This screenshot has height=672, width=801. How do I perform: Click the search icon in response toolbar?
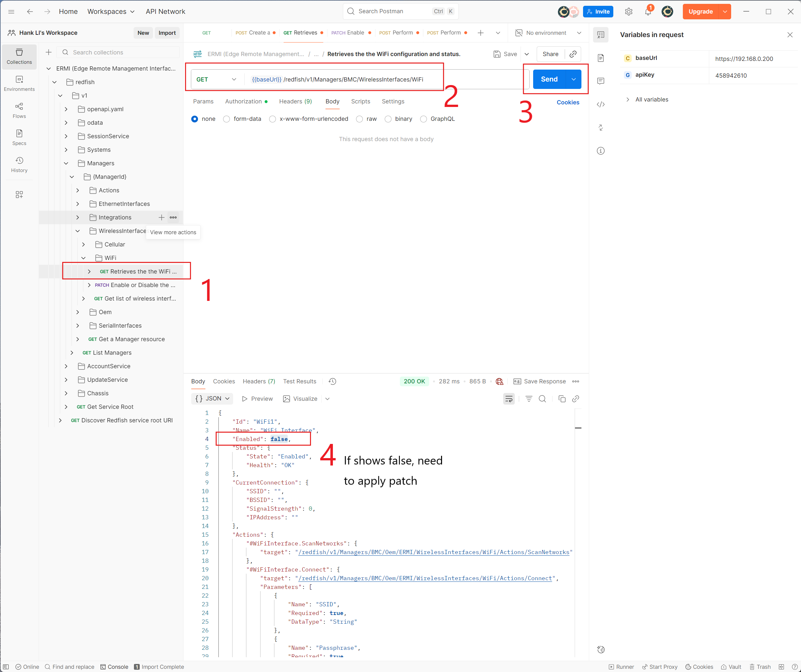pyautogui.click(x=542, y=399)
